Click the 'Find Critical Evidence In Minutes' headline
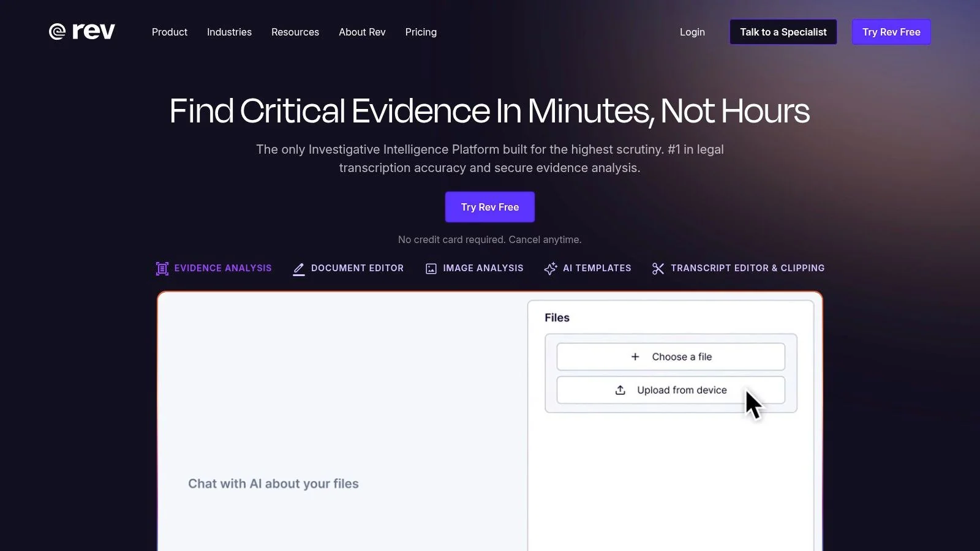Viewport: 980px width, 551px height. 490,111
